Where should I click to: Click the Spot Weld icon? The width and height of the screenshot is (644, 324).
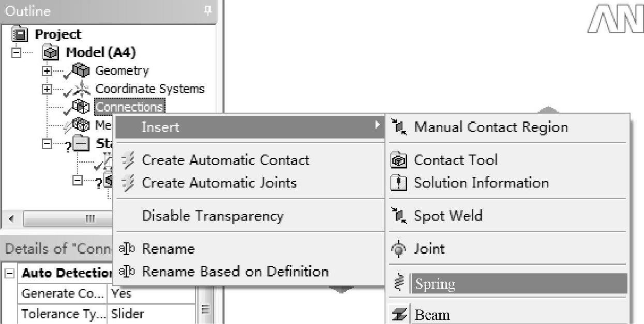coord(399,215)
